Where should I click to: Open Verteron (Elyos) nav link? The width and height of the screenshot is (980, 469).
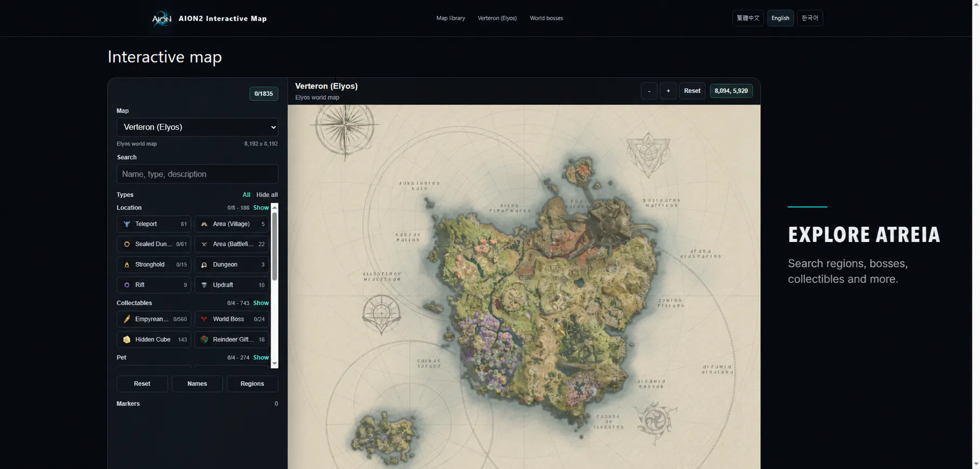(x=497, y=18)
